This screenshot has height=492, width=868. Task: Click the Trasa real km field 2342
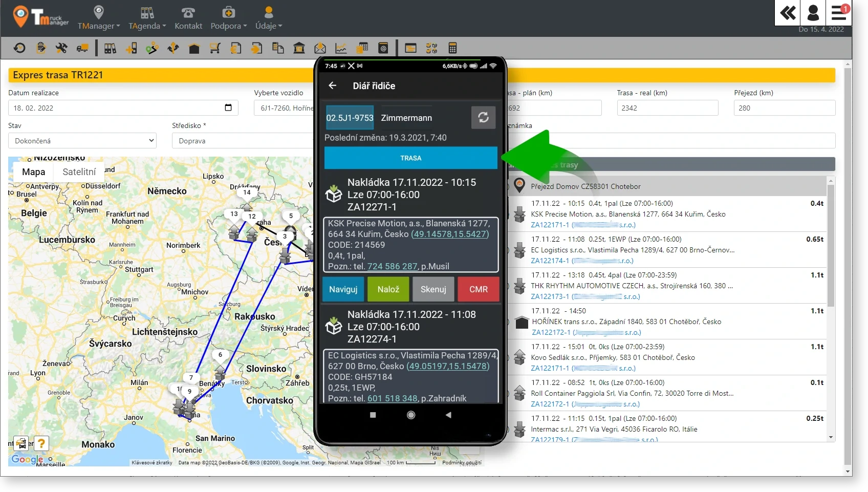[x=667, y=108]
